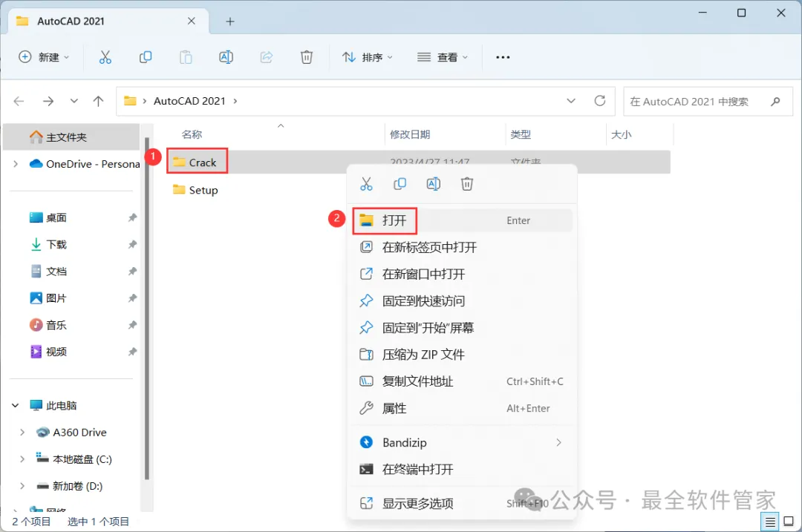The image size is (802, 532).
Task: Select 压缩为 ZIP 文件 menu item
Action: tap(462, 355)
